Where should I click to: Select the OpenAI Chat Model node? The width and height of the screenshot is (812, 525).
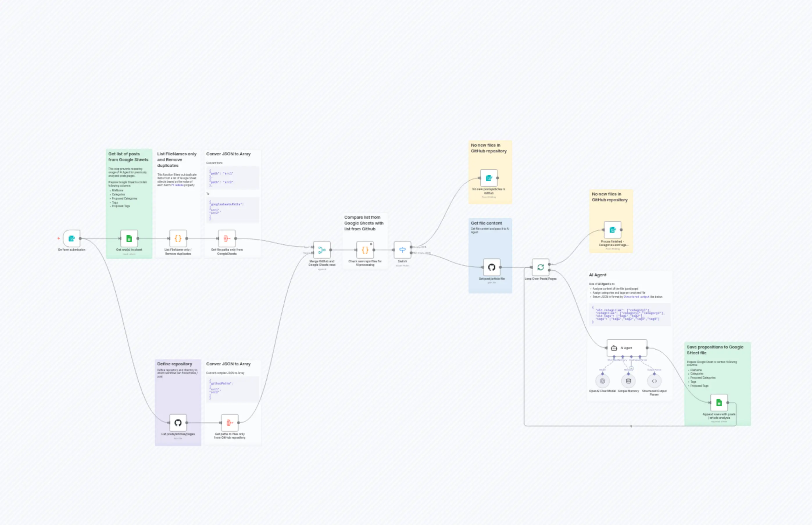[x=602, y=380]
